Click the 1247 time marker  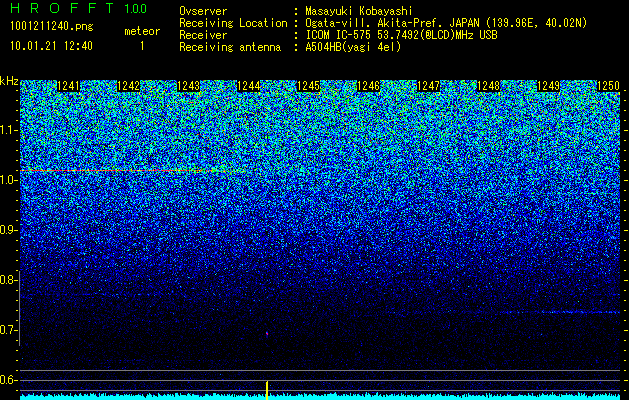pyautogui.click(x=428, y=86)
